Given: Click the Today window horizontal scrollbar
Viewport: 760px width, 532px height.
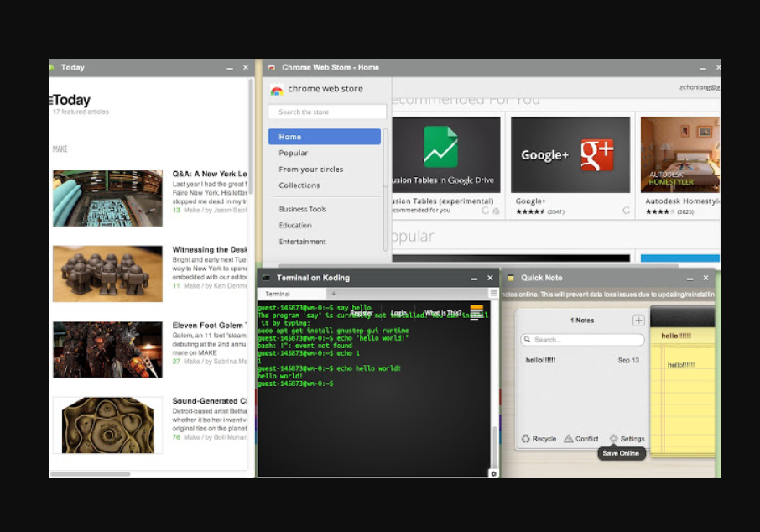Looking at the screenshot, I should [x=90, y=474].
